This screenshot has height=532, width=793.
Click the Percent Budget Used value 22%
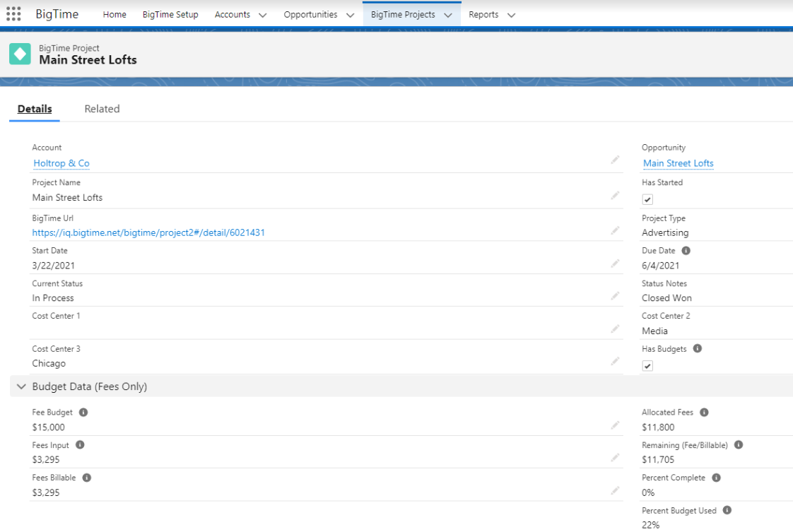pyautogui.click(x=650, y=525)
